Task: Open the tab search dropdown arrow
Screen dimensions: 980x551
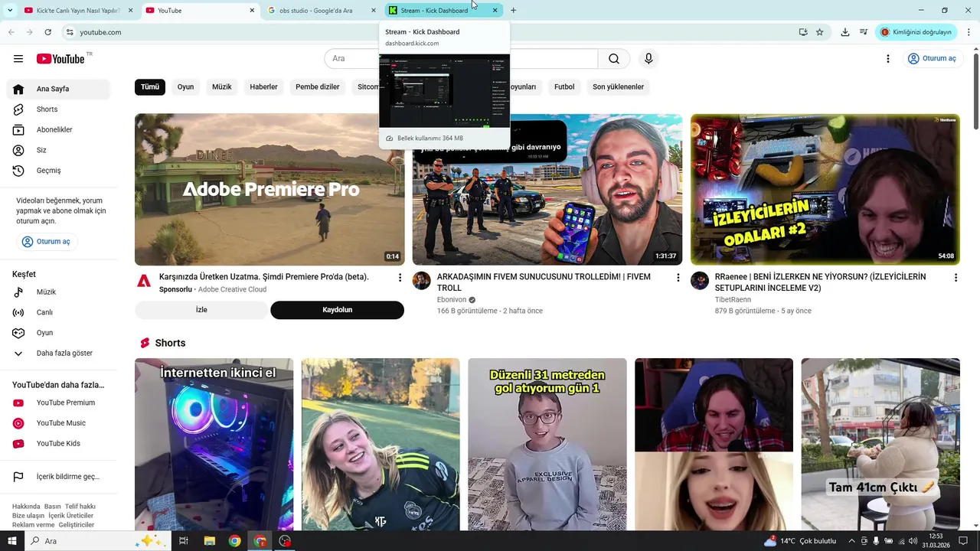Action: 9,10
